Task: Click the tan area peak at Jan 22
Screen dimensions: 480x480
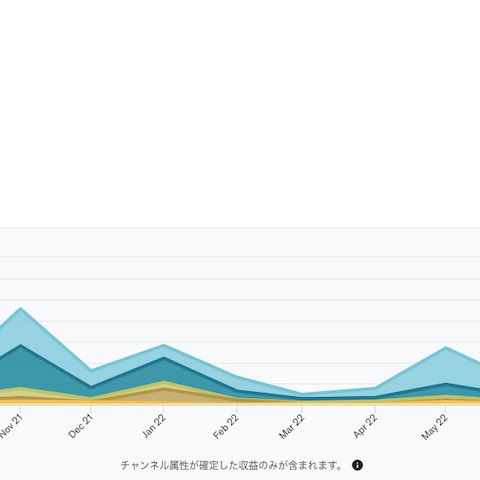Action: (163, 389)
